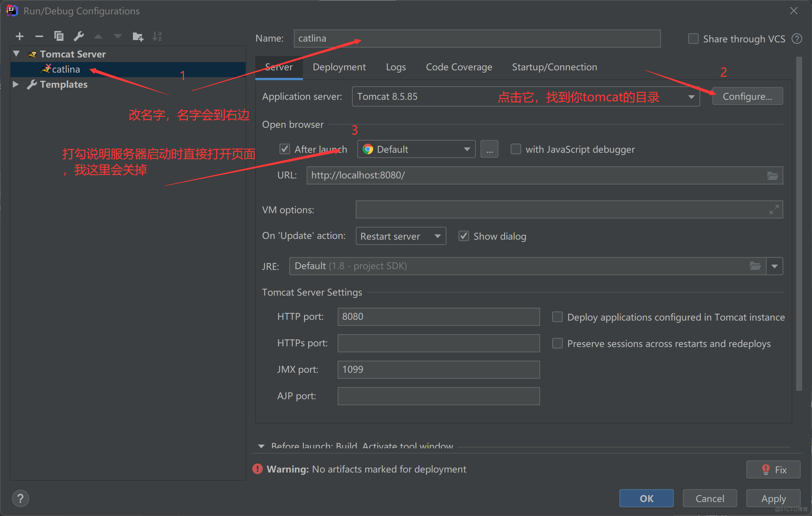Screen dimensions: 812x516
Task: Move the configuration down with the arrow icon
Action: 118,36
